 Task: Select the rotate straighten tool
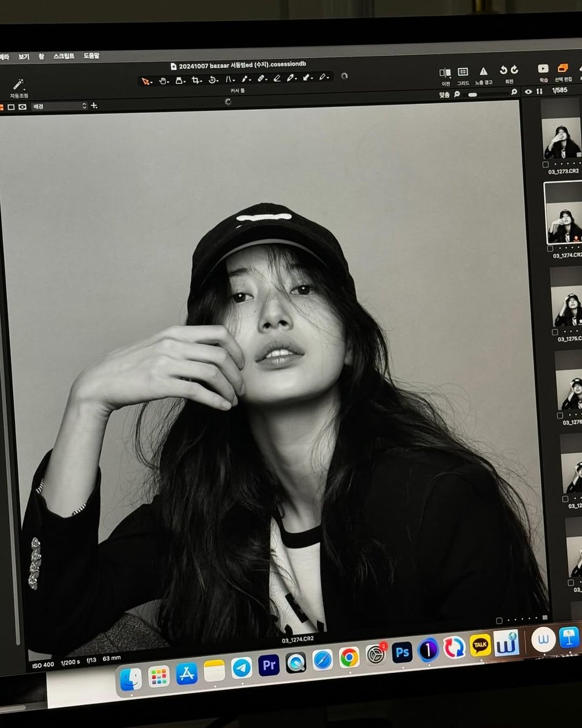[213, 79]
